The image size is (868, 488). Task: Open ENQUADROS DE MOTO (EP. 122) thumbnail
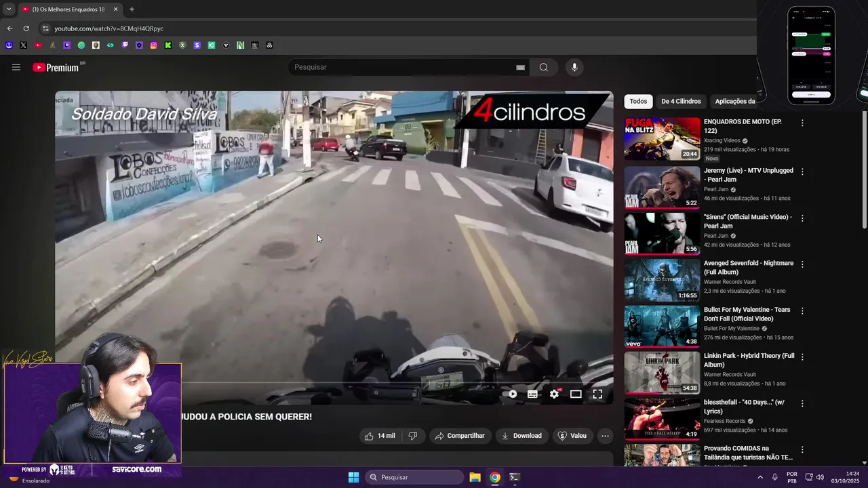coord(662,138)
